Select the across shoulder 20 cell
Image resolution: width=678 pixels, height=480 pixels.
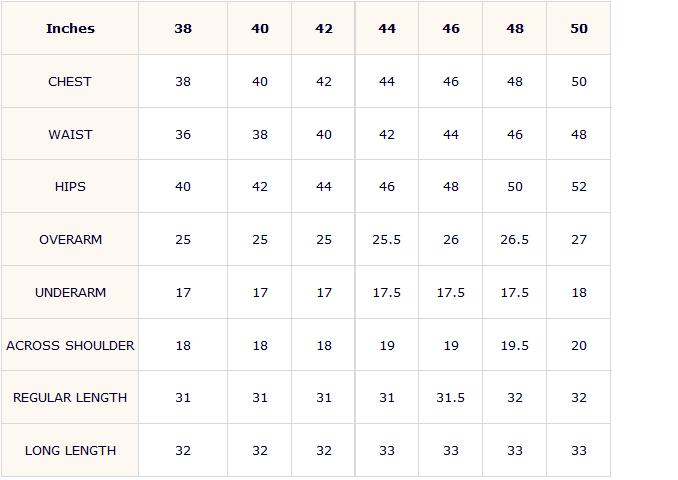point(579,345)
